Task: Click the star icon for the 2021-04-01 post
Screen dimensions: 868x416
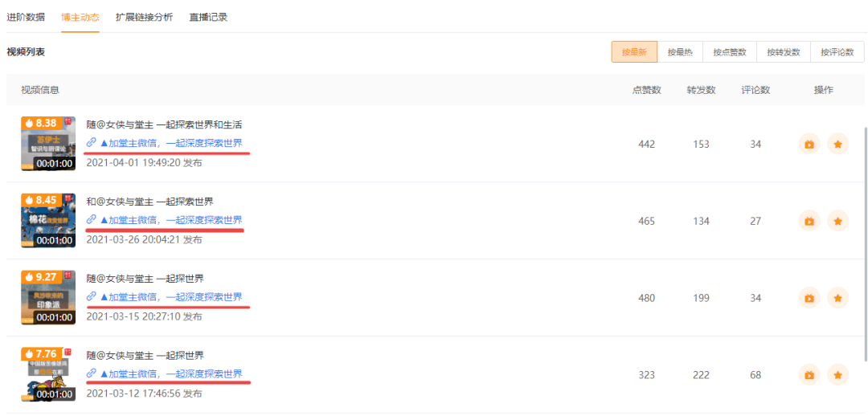Action: (x=837, y=145)
